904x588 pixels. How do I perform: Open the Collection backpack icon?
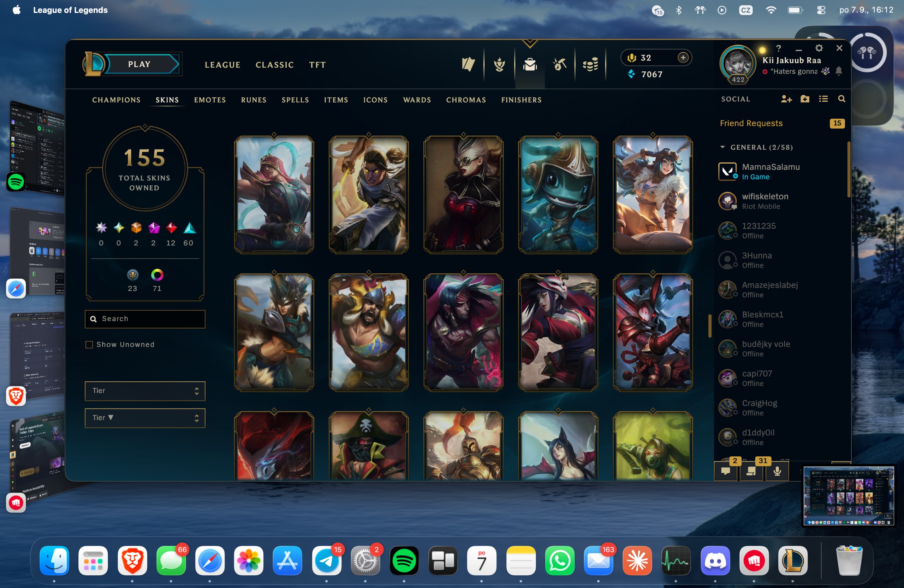pos(530,64)
